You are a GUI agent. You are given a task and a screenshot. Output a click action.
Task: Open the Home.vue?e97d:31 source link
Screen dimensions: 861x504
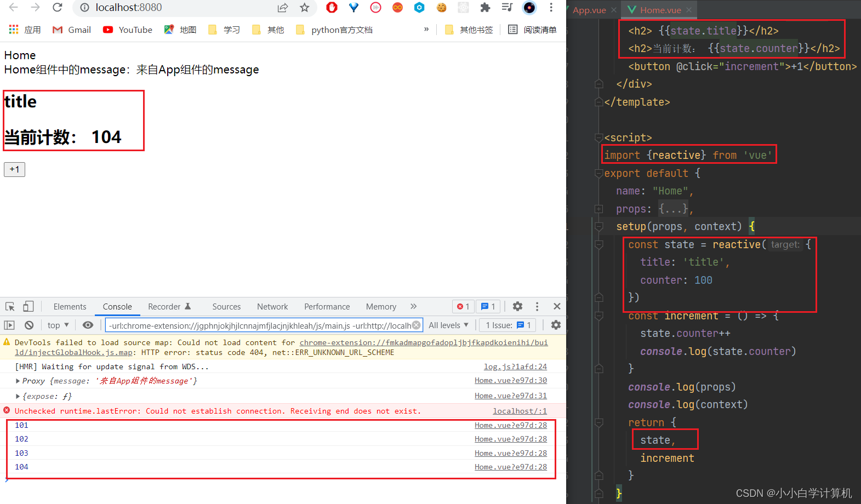tap(511, 396)
